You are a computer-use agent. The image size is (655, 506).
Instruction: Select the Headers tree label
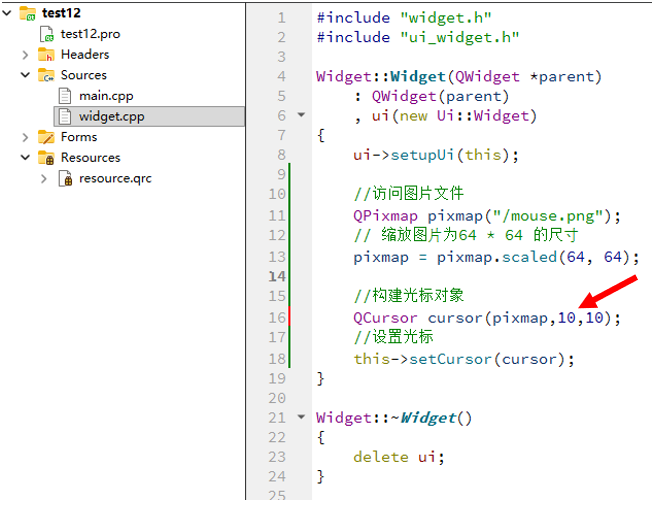(x=85, y=54)
